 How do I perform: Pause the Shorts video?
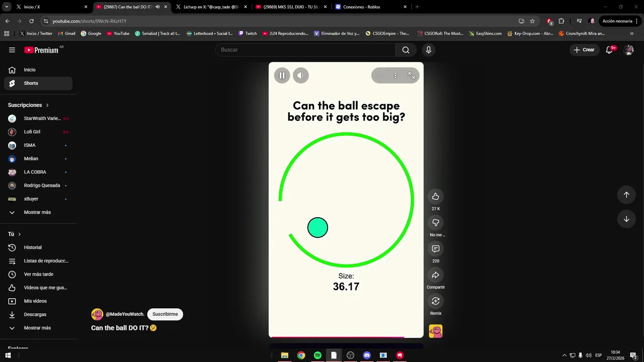[x=282, y=75]
